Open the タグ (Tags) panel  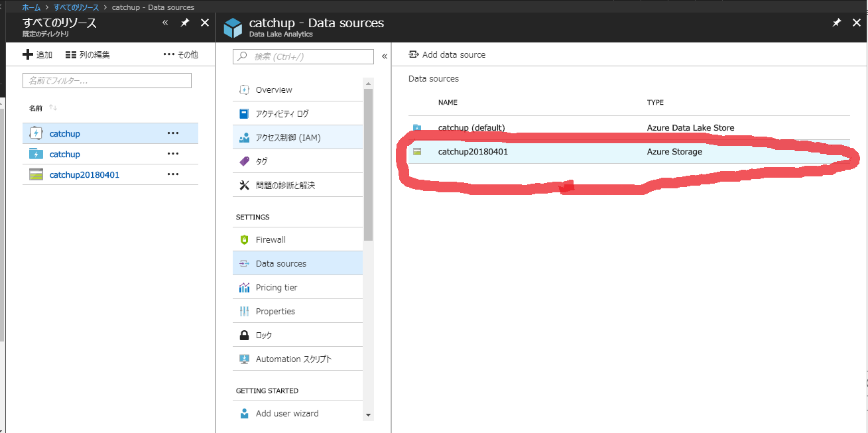(x=265, y=161)
